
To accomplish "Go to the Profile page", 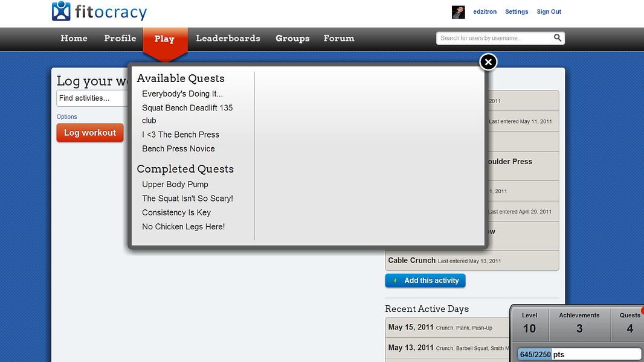I will point(120,38).
